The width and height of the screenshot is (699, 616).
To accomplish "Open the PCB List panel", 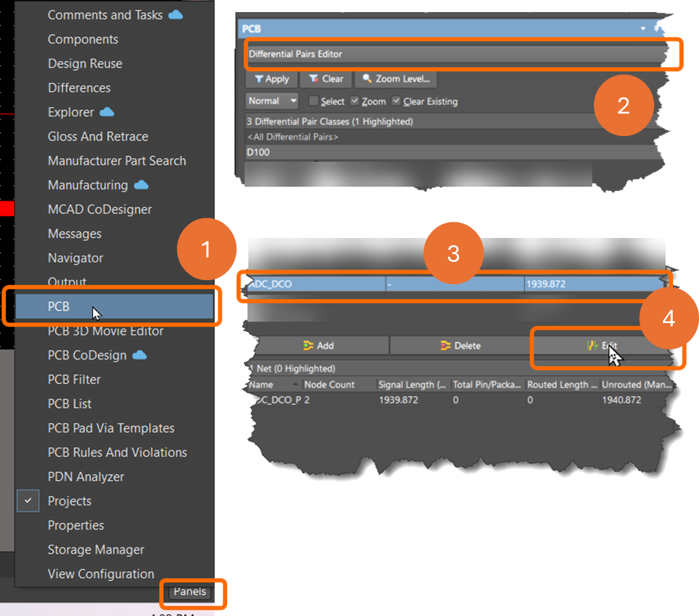I will 70,404.
